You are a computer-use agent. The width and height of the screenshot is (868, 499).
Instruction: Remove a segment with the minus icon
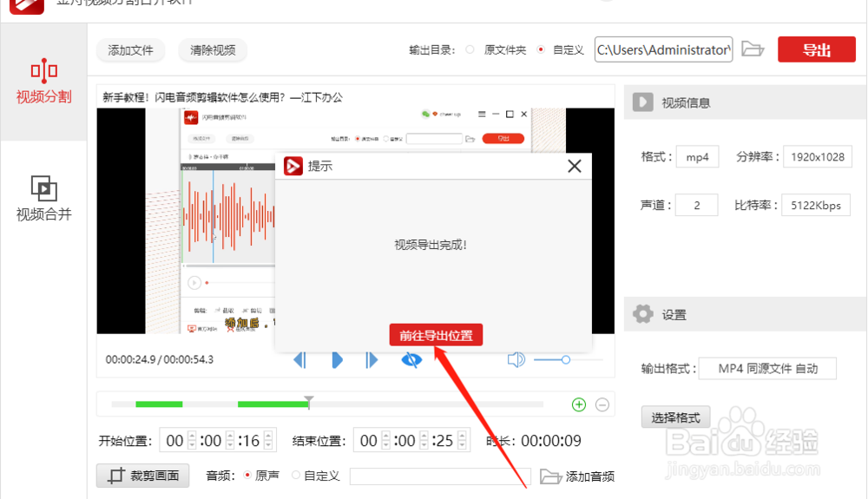click(x=602, y=405)
